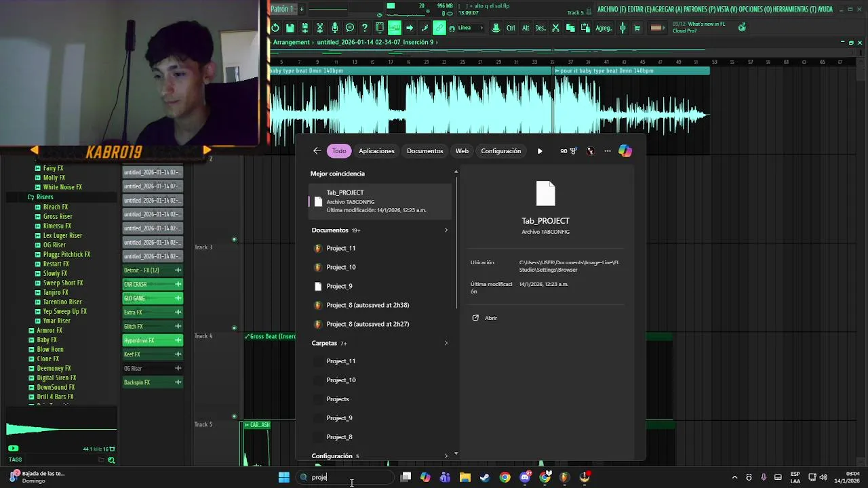
Task: Click the FL Studio save project icon
Action: pos(290,28)
